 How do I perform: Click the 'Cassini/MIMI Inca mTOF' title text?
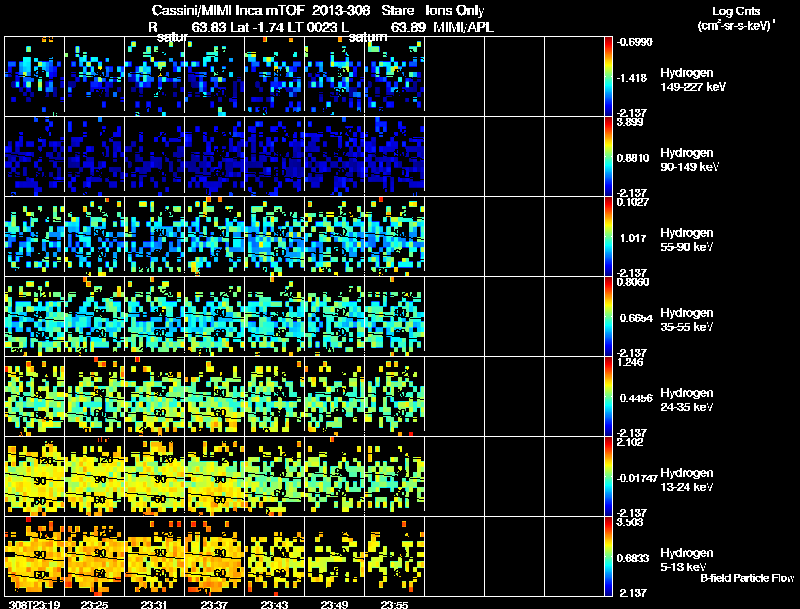point(228,11)
